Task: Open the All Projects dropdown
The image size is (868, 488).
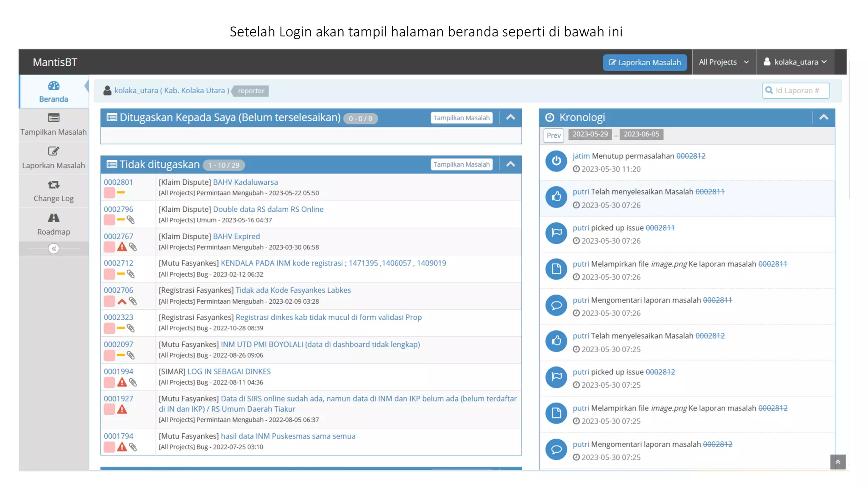Action: (x=724, y=62)
